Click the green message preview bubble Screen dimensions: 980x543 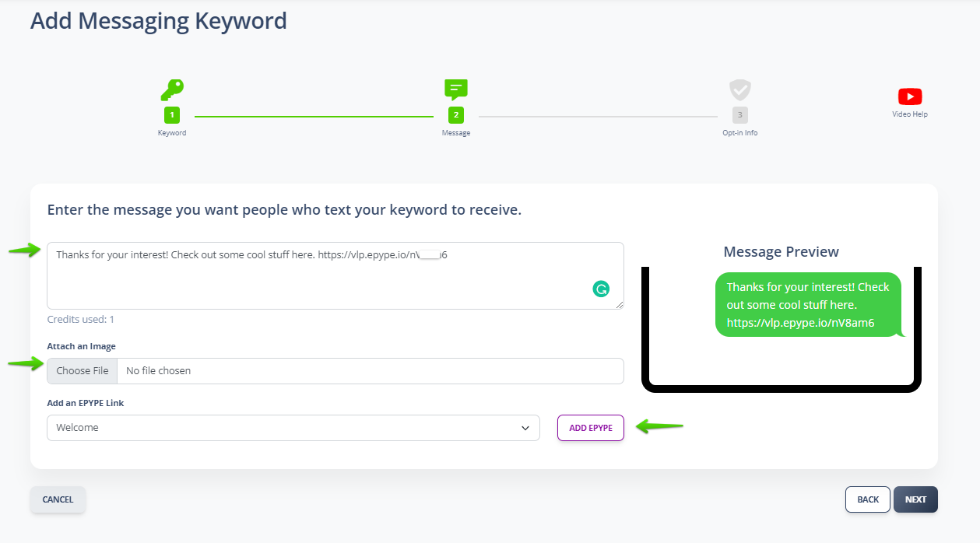tap(808, 305)
